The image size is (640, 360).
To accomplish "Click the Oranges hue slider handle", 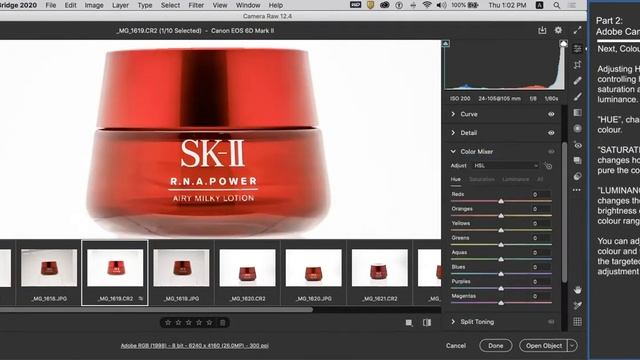I will pyautogui.click(x=501, y=216).
